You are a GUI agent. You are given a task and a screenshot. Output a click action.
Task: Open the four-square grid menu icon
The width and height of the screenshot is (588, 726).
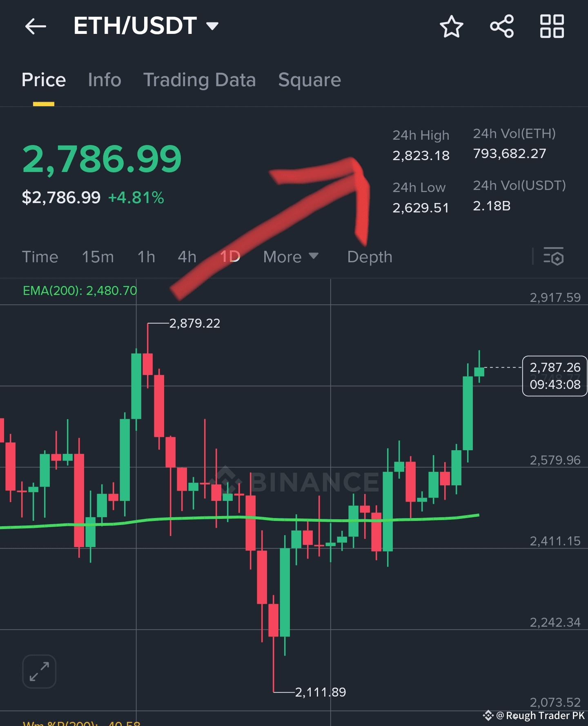[x=552, y=27]
